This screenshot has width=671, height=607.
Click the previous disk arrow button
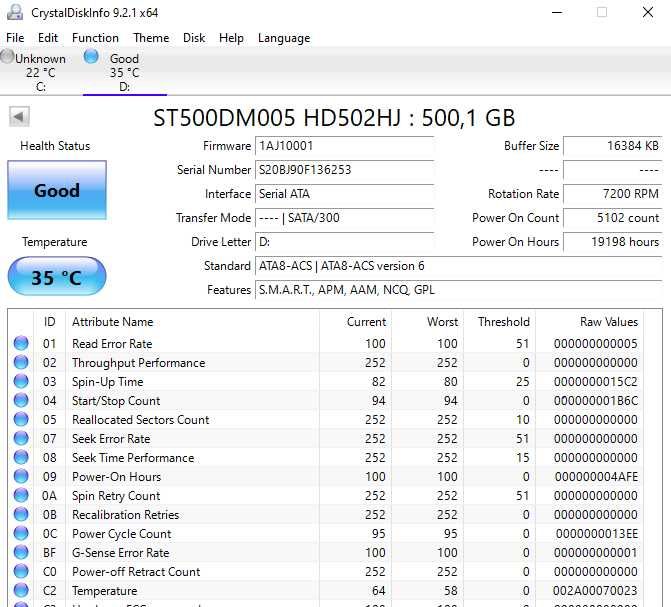[x=19, y=116]
